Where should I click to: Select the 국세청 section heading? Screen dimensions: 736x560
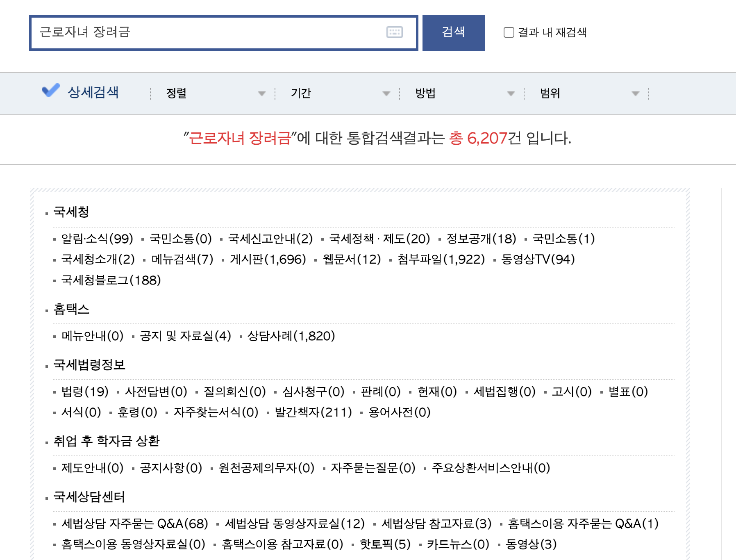71,212
